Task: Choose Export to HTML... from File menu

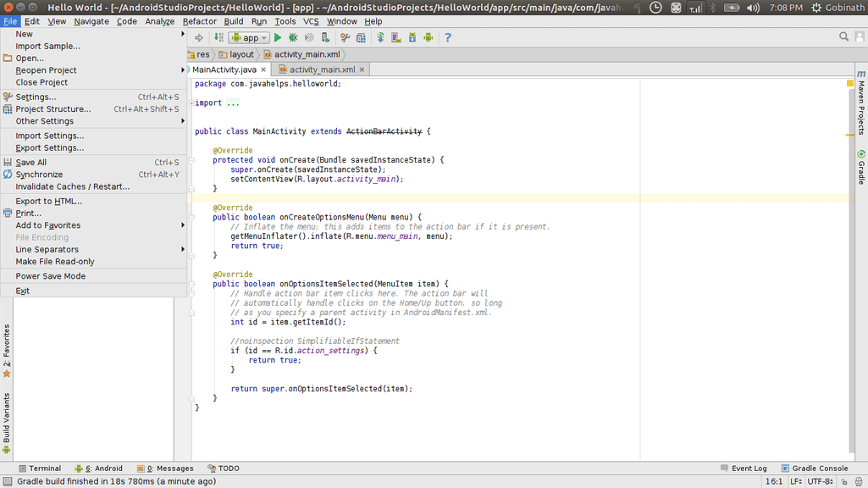Action: pyautogui.click(x=93, y=201)
